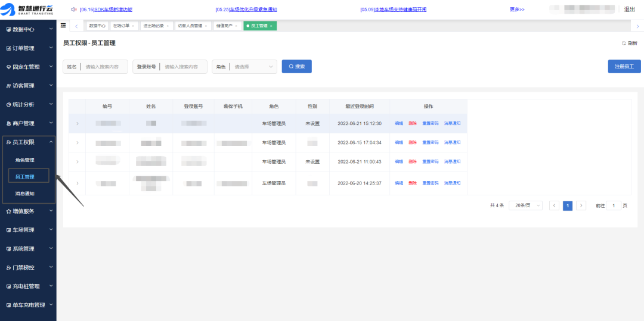Click 删除 in the 2022-06-21 15:12:30 row

[x=413, y=123]
